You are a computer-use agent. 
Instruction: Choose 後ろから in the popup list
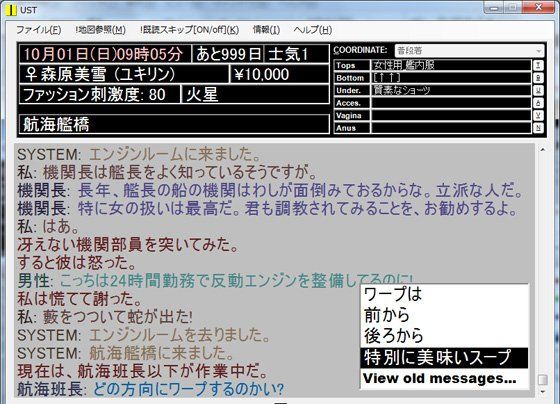point(444,336)
